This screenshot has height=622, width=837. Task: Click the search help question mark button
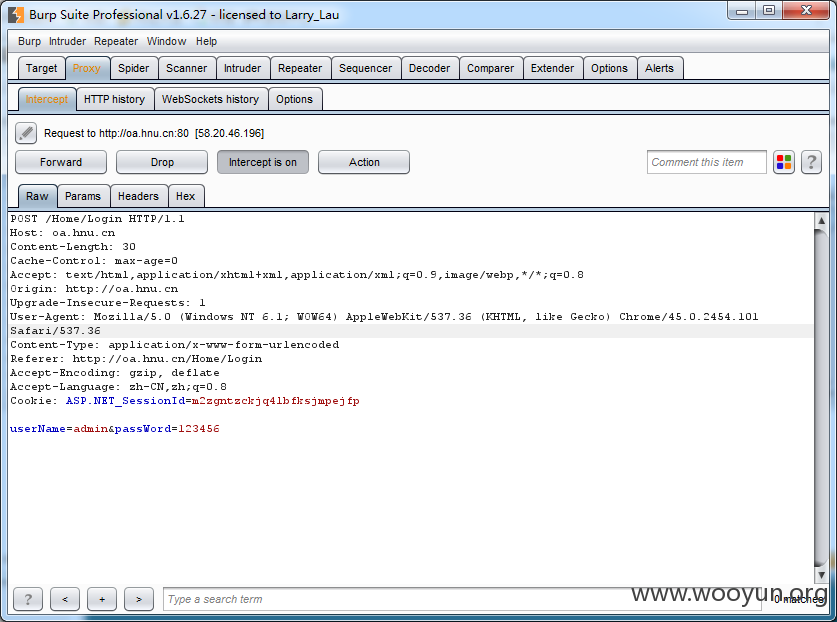coord(28,599)
